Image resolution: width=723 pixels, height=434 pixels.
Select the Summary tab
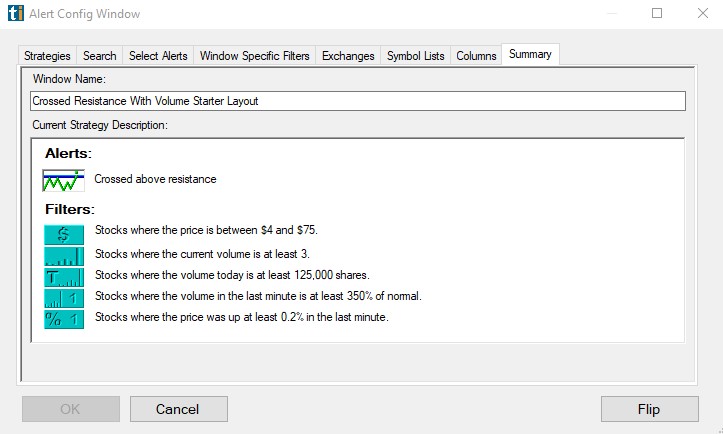[x=530, y=55]
